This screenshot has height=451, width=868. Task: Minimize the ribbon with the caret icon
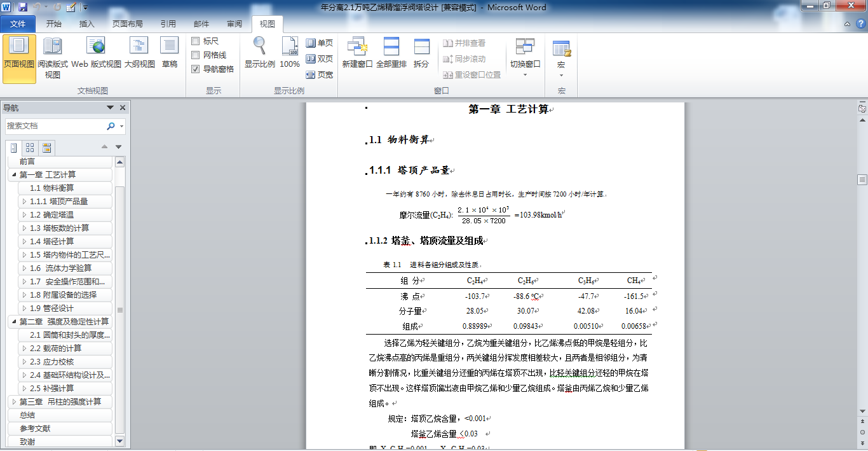[848, 24]
